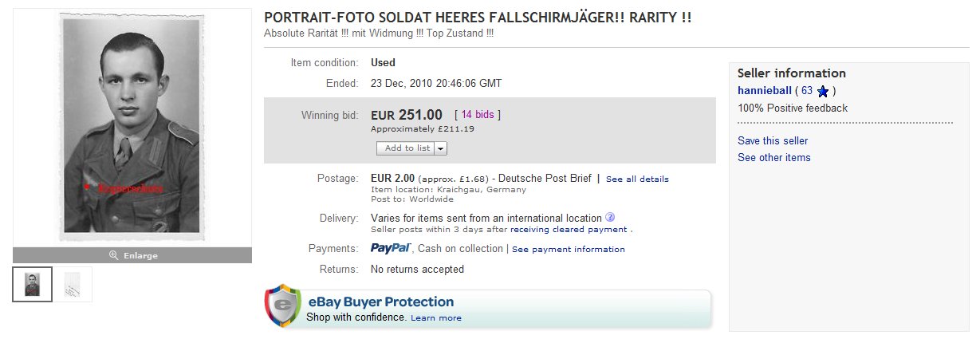Click the main soldier portrait photo
Image resolution: width=980 pixels, height=339 pixels.
click(x=132, y=128)
